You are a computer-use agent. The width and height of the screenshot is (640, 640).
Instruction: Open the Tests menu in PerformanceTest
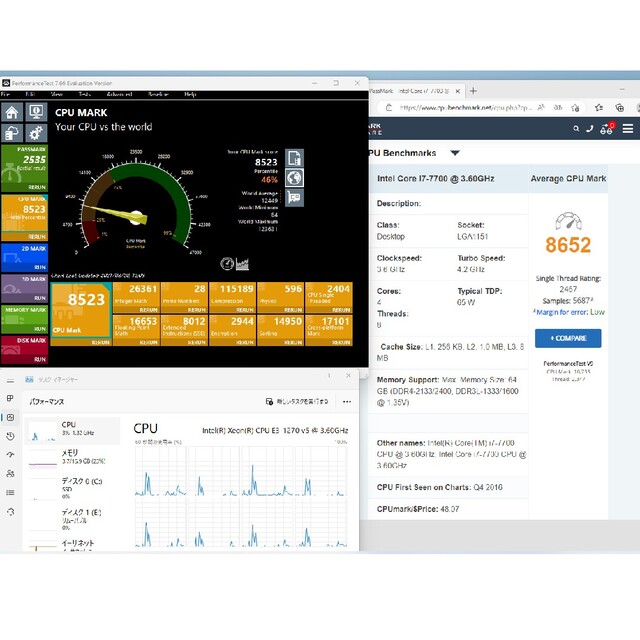coord(84,94)
